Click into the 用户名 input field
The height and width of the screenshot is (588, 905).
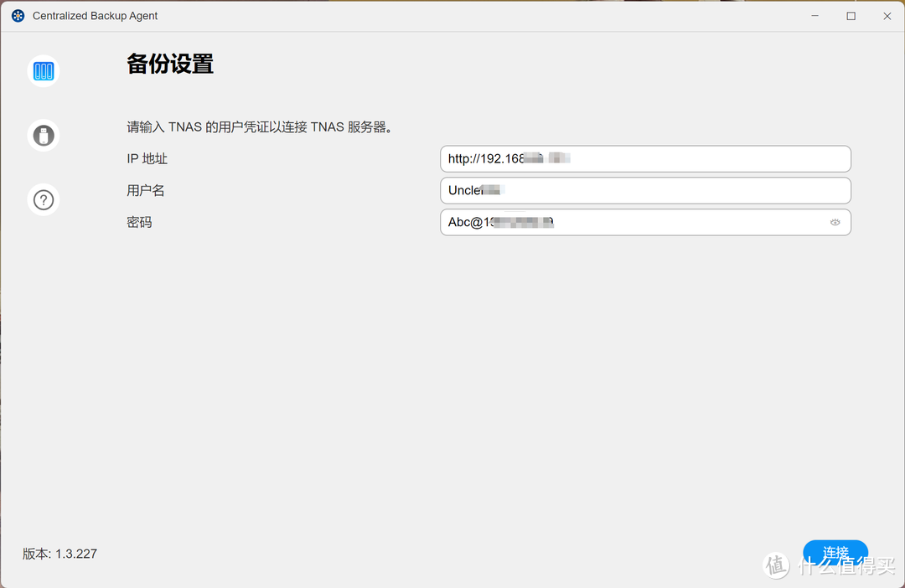point(644,190)
